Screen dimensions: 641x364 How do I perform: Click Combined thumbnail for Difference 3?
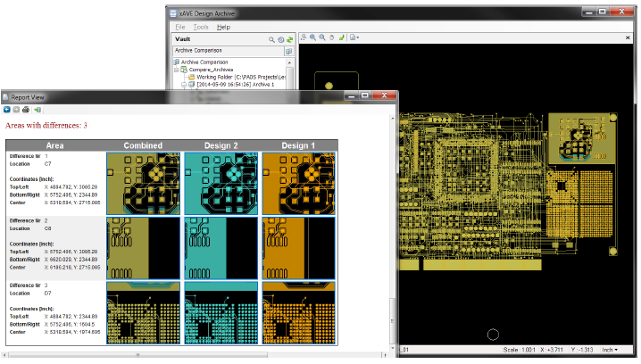[143, 313]
